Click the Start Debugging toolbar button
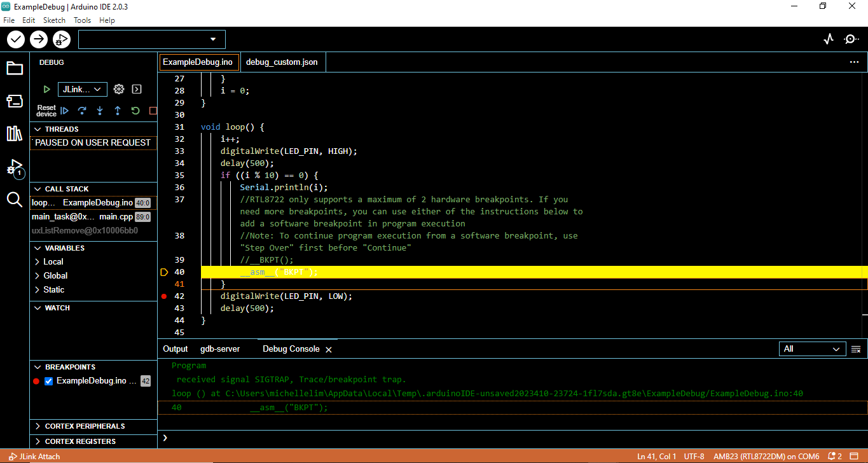868x463 pixels. tap(62, 39)
